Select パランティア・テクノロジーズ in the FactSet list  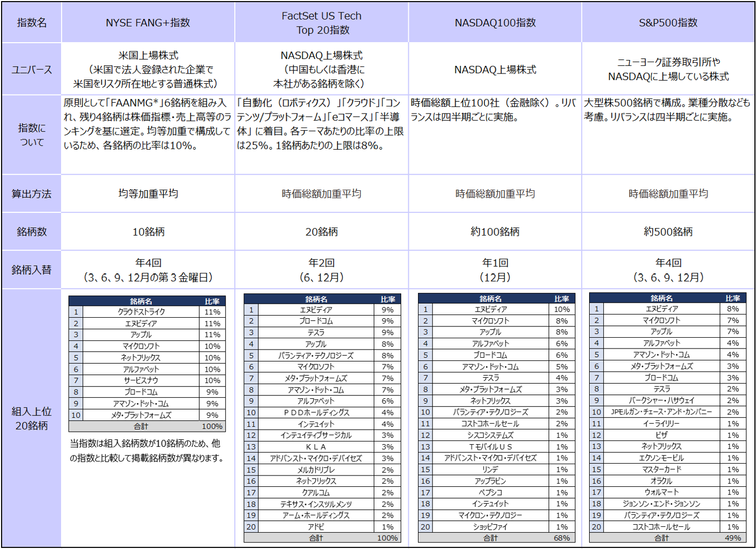(x=316, y=356)
